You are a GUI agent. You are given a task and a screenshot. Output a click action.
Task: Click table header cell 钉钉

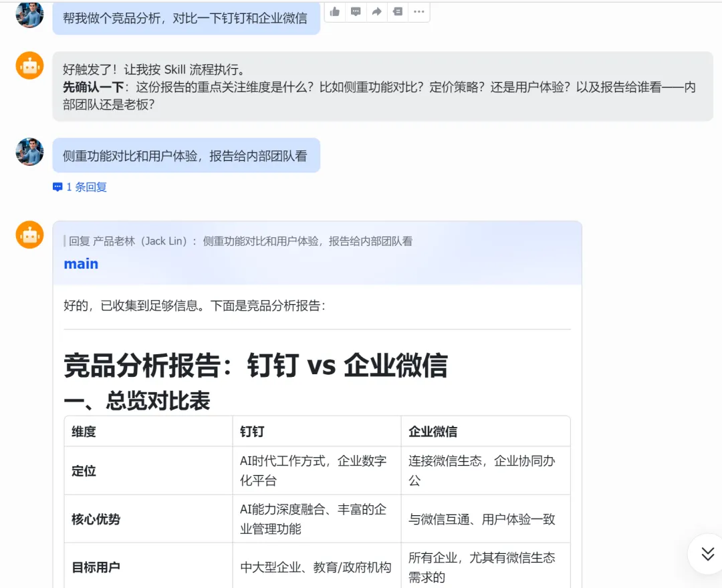click(x=317, y=431)
